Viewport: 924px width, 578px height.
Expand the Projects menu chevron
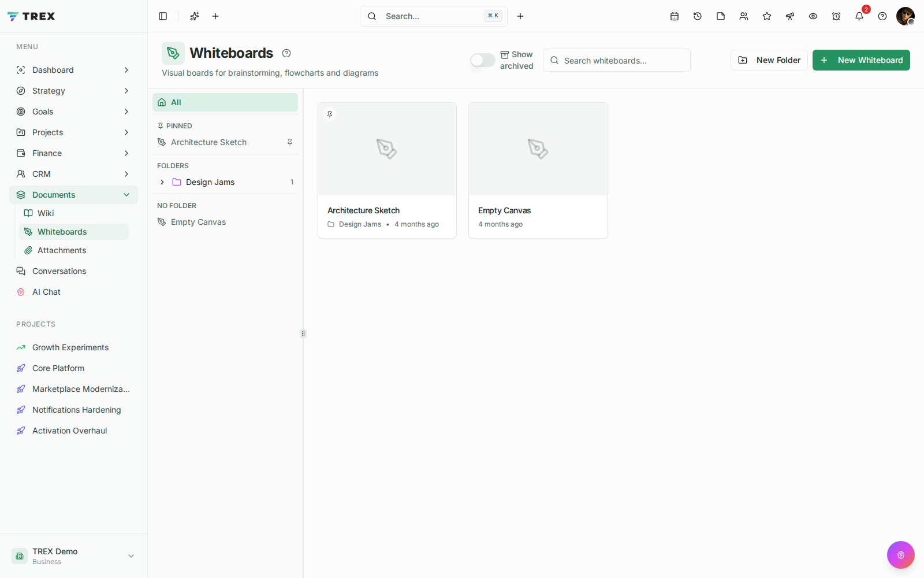click(x=126, y=132)
